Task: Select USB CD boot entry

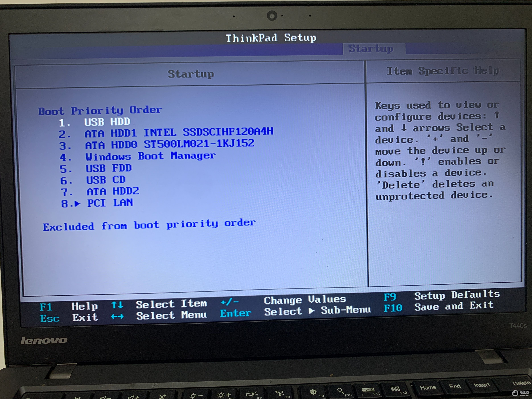Action: 106,180
